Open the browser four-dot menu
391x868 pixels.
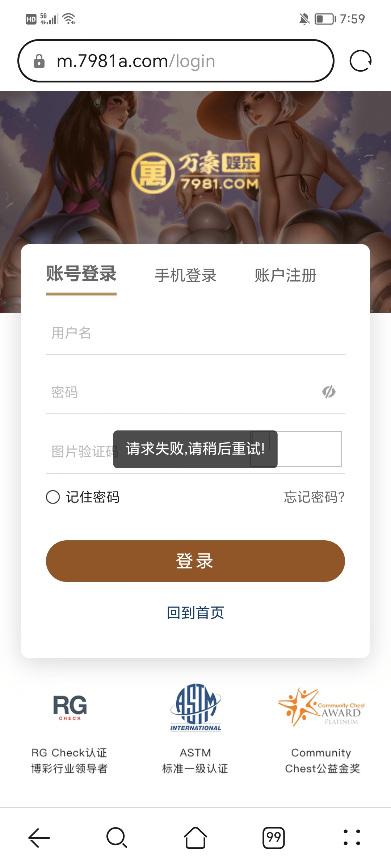(352, 837)
